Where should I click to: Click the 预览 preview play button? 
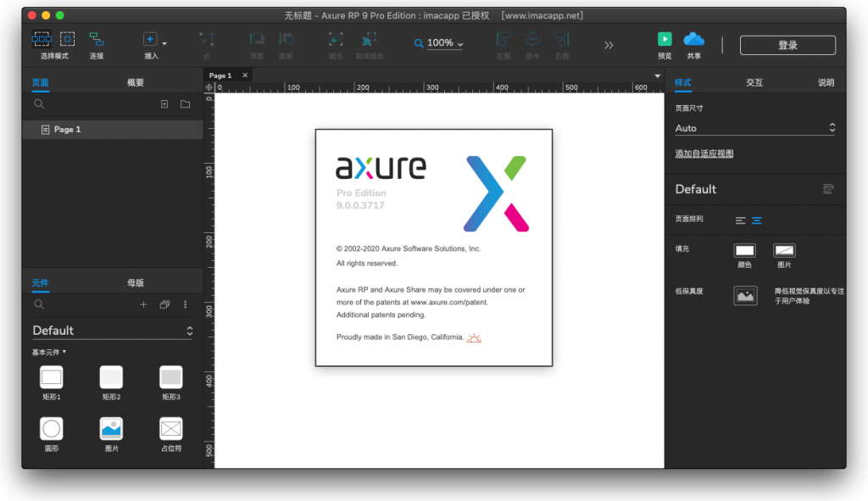tap(665, 39)
